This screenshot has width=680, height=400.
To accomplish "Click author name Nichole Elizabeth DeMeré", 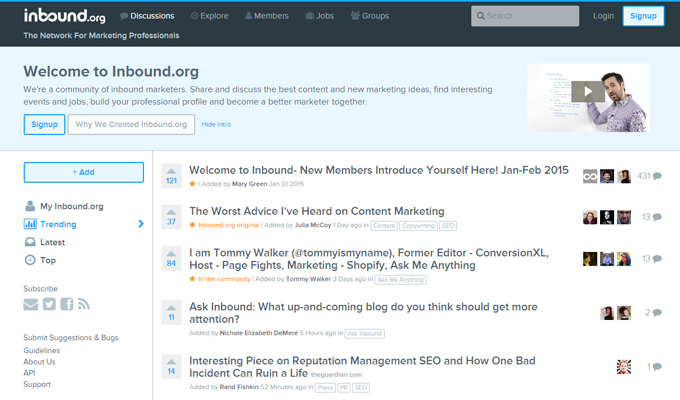I will point(258,333).
